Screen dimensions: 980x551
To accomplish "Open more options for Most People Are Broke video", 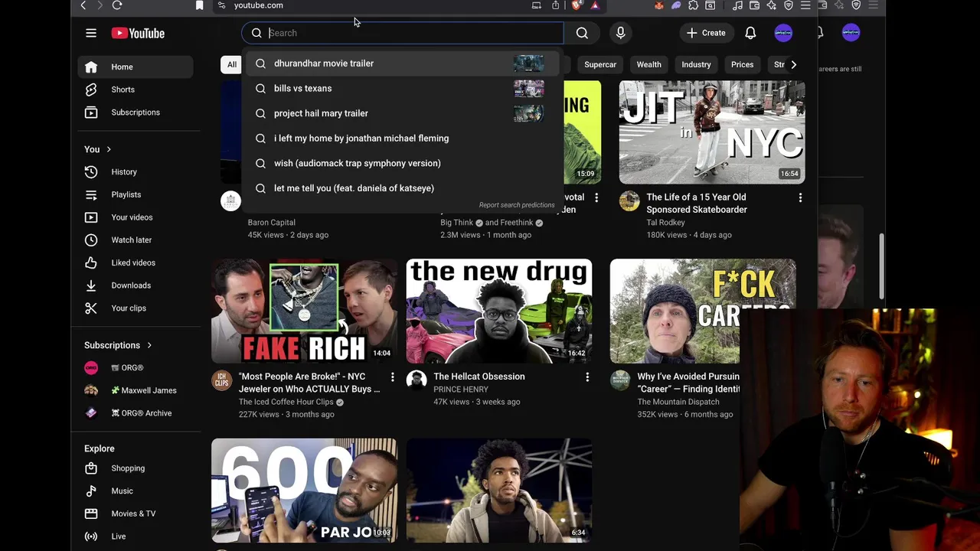I will click(x=392, y=377).
